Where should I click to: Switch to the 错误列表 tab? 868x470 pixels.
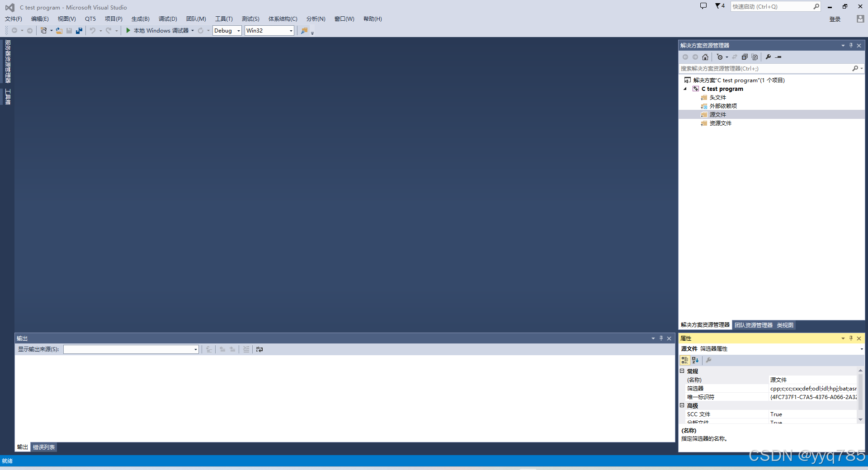(43, 447)
